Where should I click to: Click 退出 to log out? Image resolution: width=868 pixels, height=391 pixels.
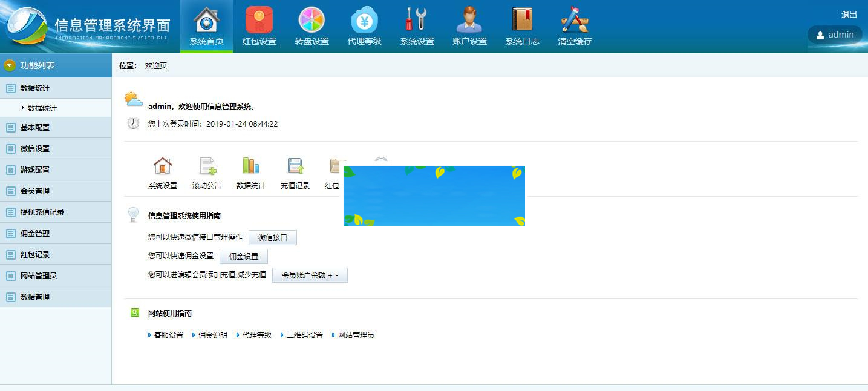849,15
